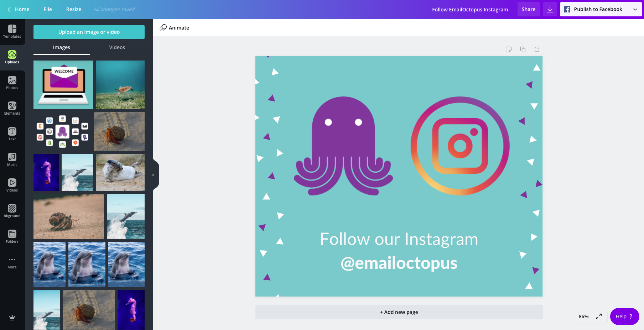Click Upload an image or video button
This screenshot has height=330, width=644.
click(89, 32)
